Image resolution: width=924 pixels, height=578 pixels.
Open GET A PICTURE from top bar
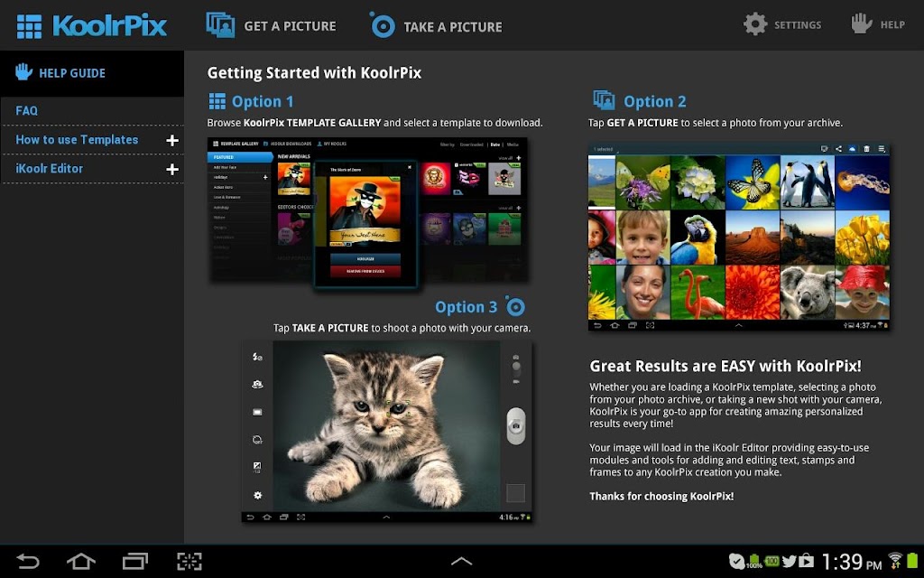[x=271, y=26]
